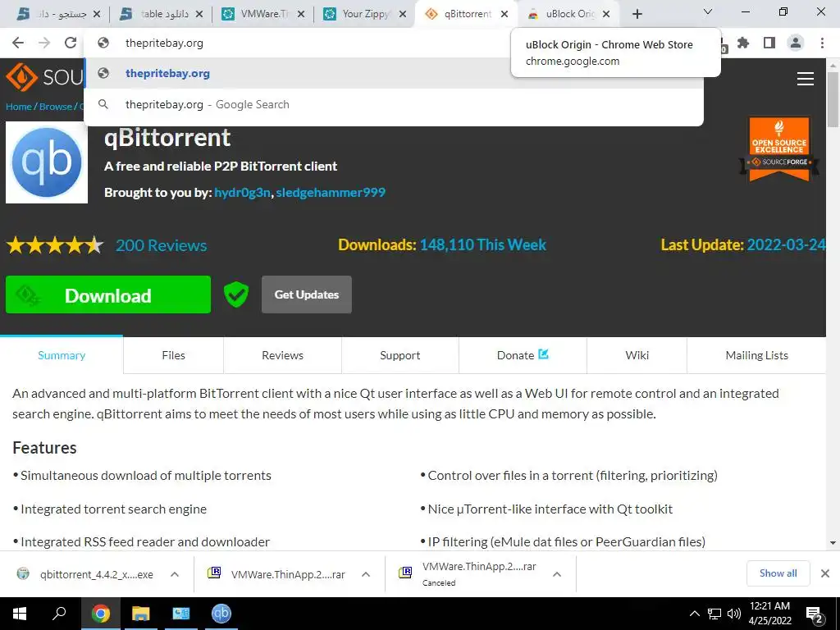The width and height of the screenshot is (840, 630).
Task: Open Windows taskbar search
Action: (x=59, y=614)
